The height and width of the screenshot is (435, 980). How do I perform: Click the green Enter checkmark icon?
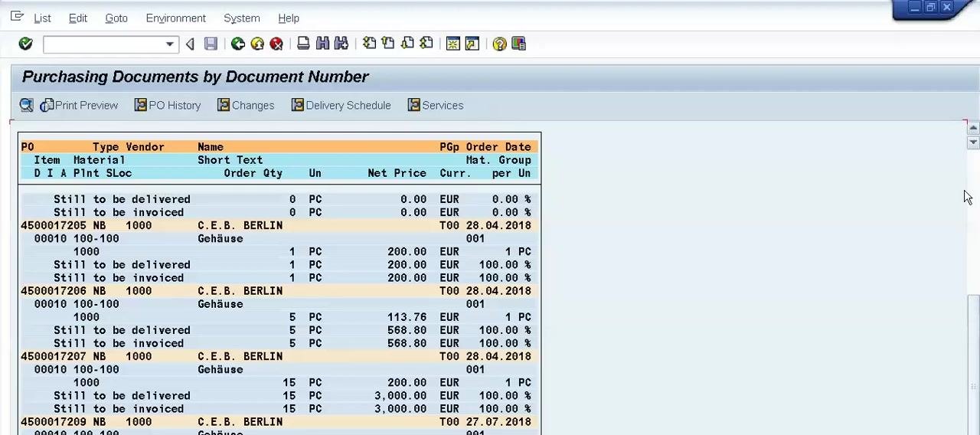25,44
